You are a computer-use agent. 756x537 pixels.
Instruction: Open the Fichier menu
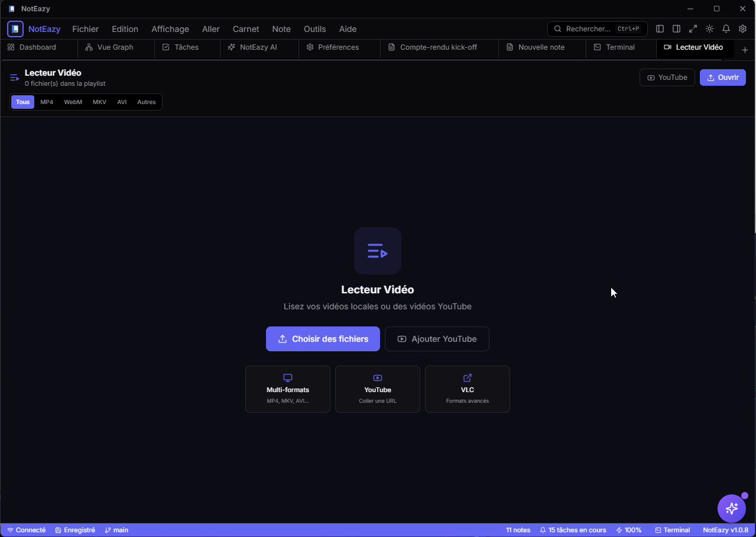[86, 29]
